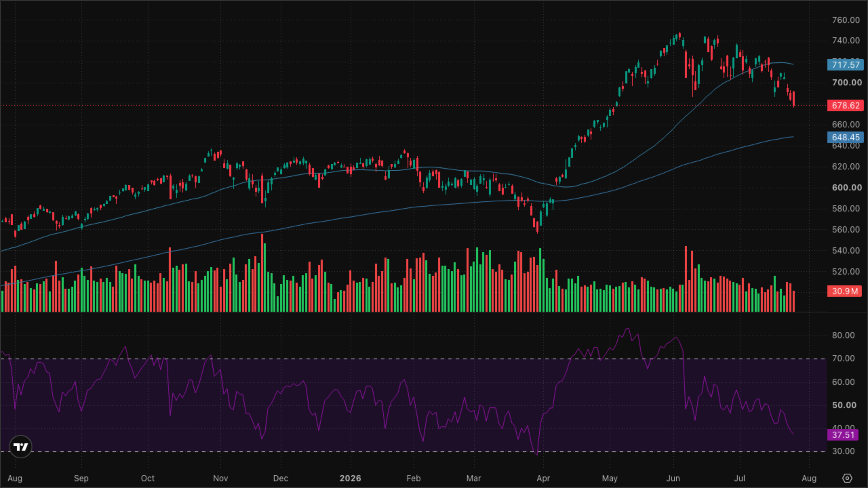Click the 520.00 price axis label

point(846,272)
